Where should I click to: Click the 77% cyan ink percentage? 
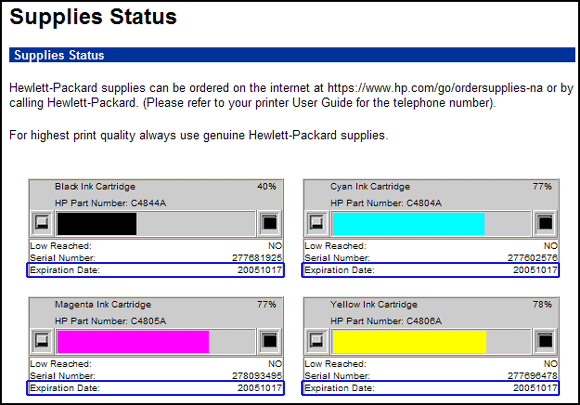tap(542, 186)
